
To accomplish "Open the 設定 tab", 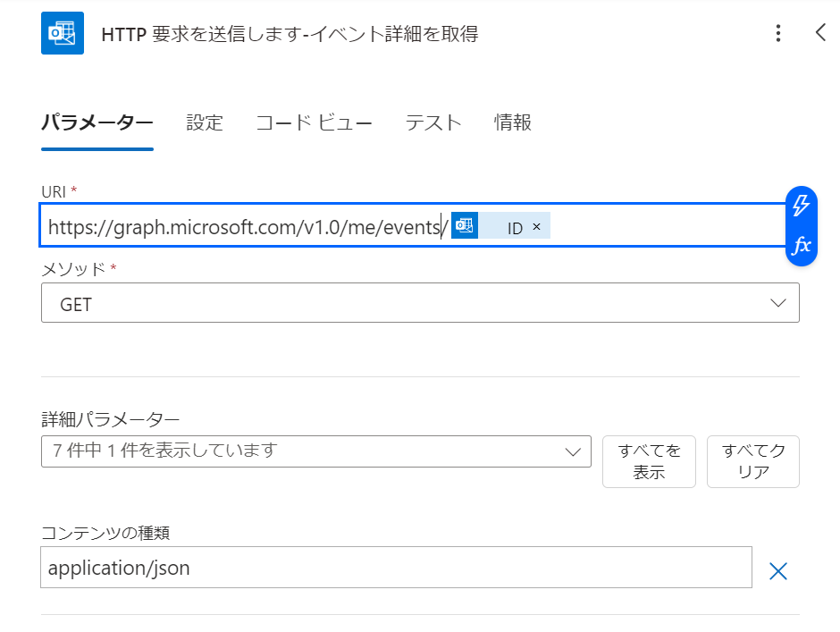I will pos(205,122).
